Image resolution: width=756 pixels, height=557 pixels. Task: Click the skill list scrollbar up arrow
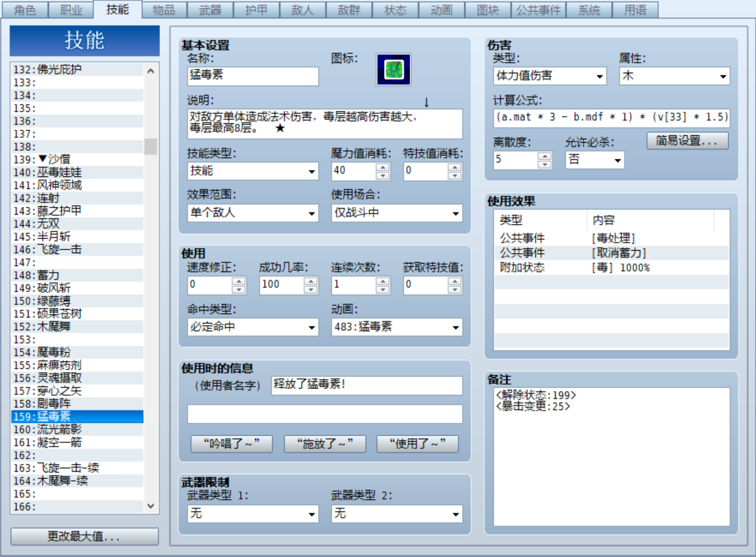click(x=151, y=71)
